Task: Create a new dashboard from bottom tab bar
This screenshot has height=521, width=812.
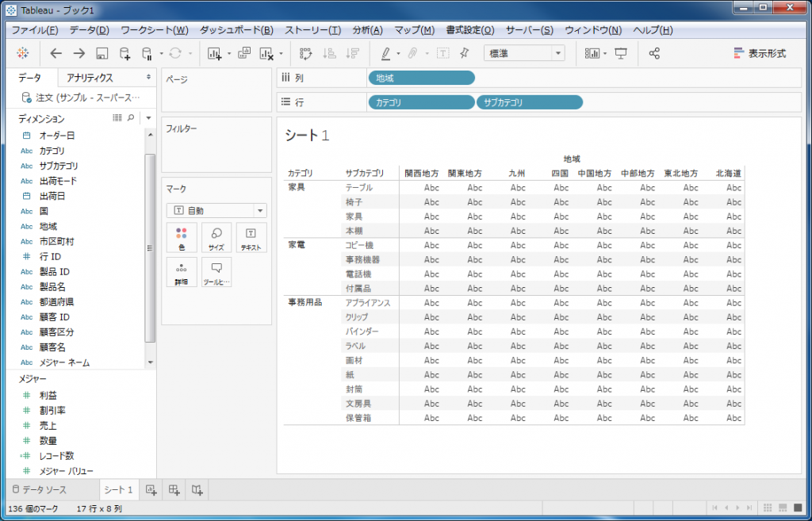Action: click(174, 490)
